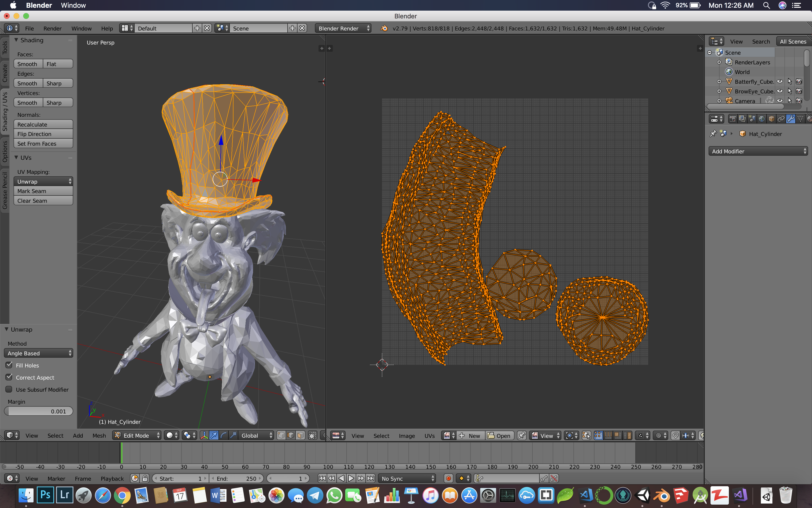The image size is (812, 508).
Task: Click the Clear Seam button
Action: click(x=43, y=201)
